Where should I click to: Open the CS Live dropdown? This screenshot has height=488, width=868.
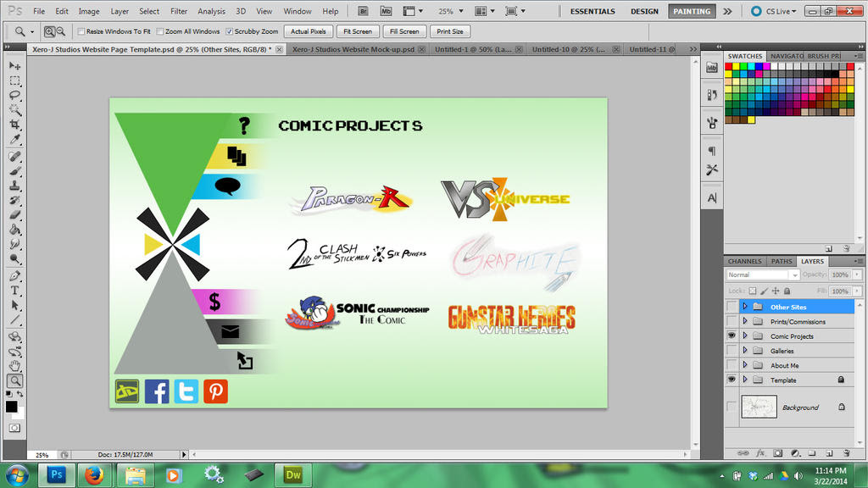click(774, 11)
